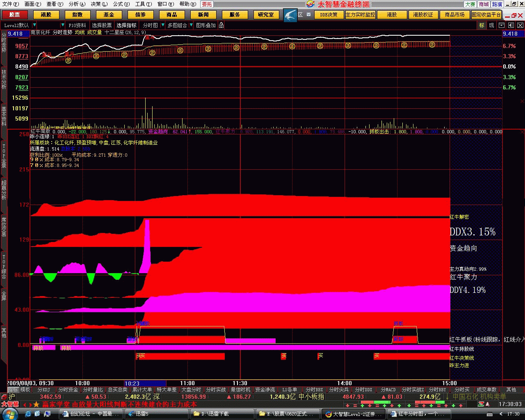Viewport: 525px width, 420px height.
Task: Click the 委托 trading button
Action: pos(207,4)
